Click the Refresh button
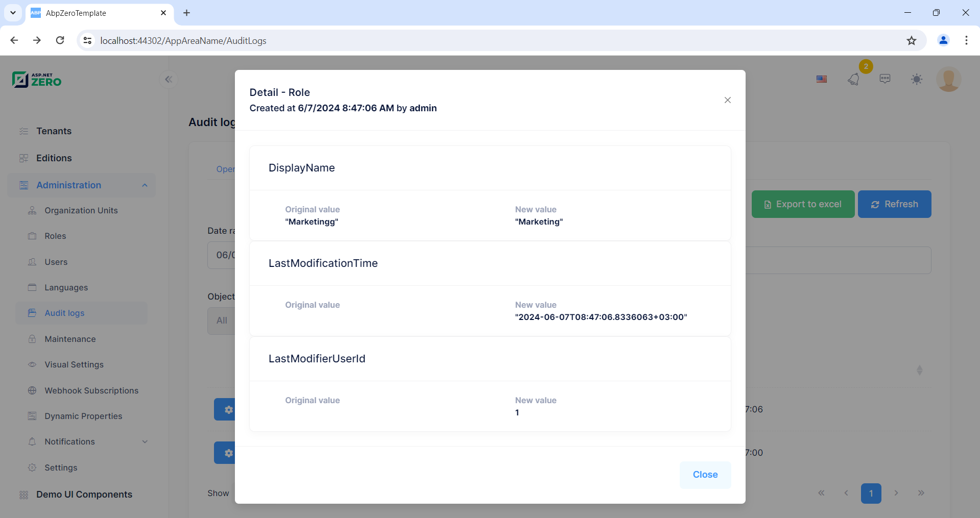The height and width of the screenshot is (518, 980). pyautogui.click(x=894, y=204)
